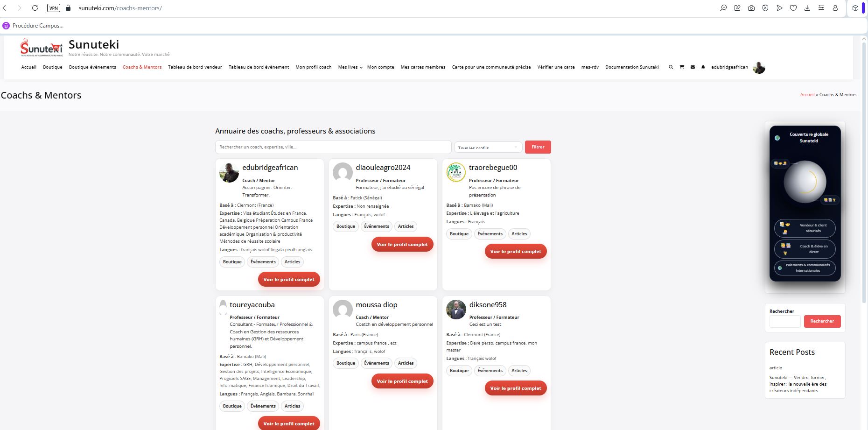
Task: Click the red Filtrer button
Action: pos(538,147)
